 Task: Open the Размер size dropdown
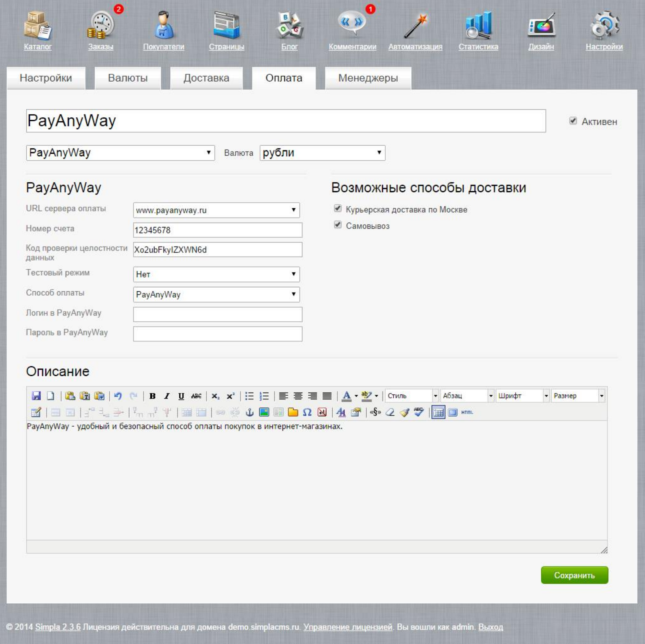click(578, 396)
